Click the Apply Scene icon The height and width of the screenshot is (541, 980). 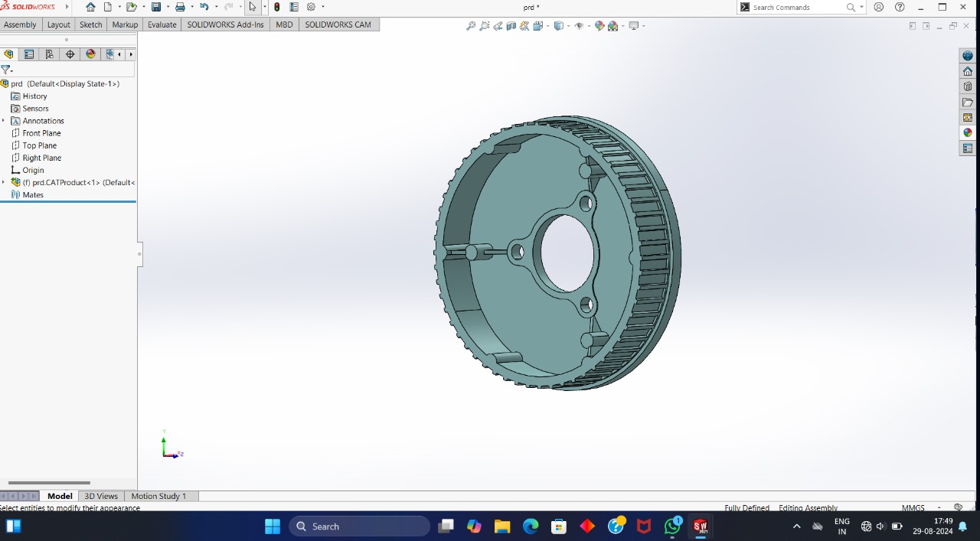(612, 26)
